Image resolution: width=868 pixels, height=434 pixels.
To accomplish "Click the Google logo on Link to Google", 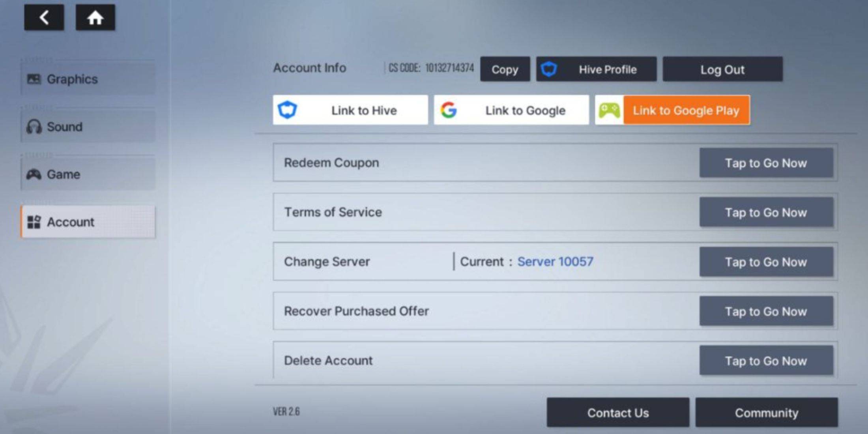I will [x=449, y=110].
